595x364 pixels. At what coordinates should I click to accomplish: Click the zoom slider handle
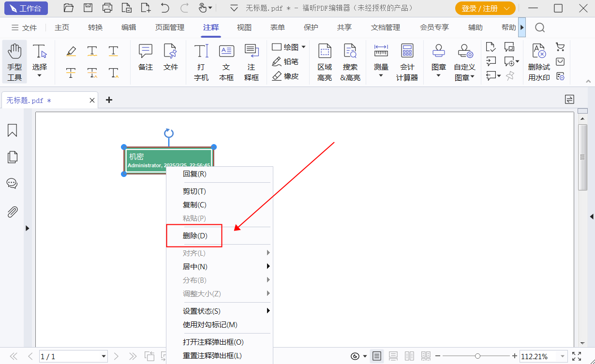pos(477,356)
